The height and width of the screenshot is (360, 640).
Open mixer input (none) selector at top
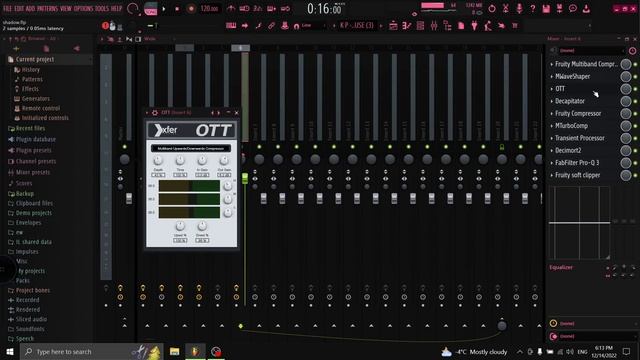click(591, 51)
